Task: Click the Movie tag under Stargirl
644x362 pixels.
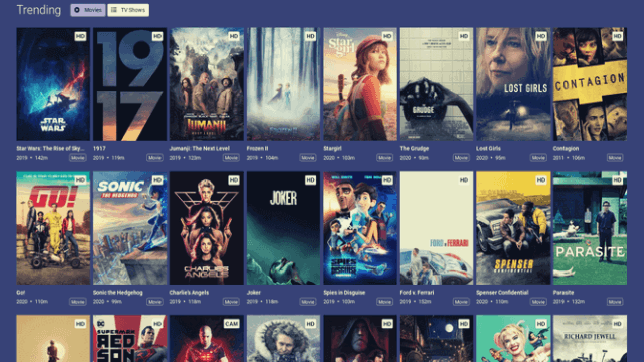Action: coord(385,158)
